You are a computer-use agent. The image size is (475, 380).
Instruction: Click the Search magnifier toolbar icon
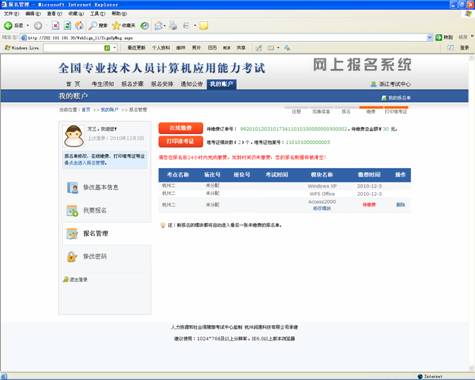pyautogui.click(x=93, y=26)
